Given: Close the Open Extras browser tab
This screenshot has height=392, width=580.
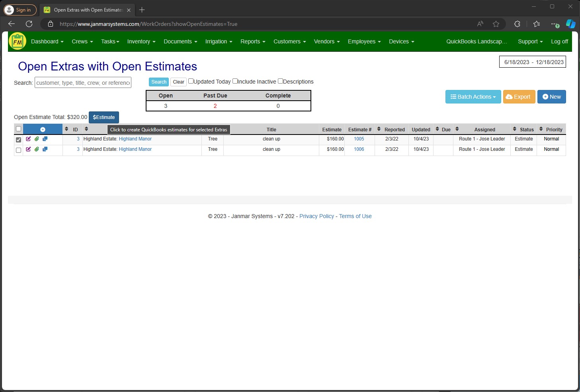Looking at the screenshot, I should pos(129,10).
